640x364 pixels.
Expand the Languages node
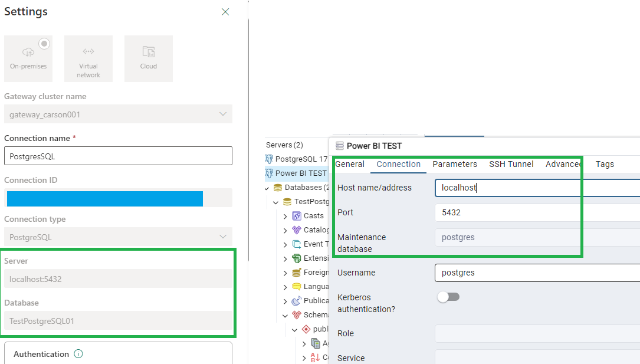(x=285, y=287)
